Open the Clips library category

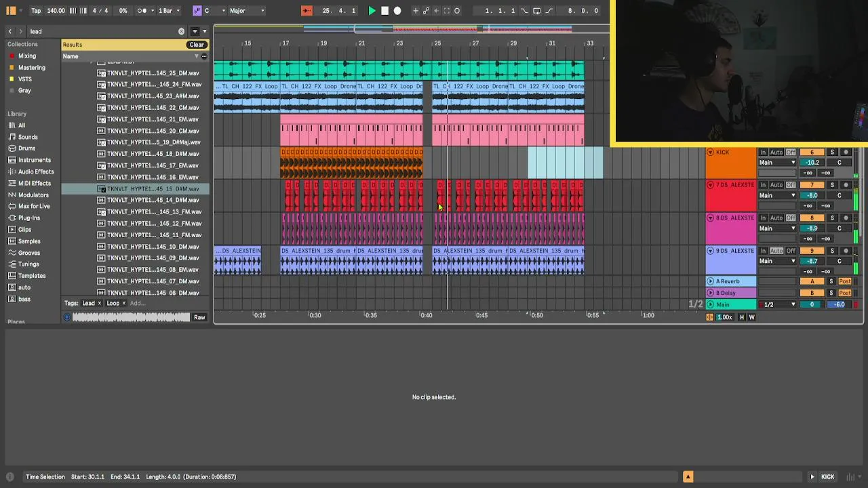coord(25,230)
